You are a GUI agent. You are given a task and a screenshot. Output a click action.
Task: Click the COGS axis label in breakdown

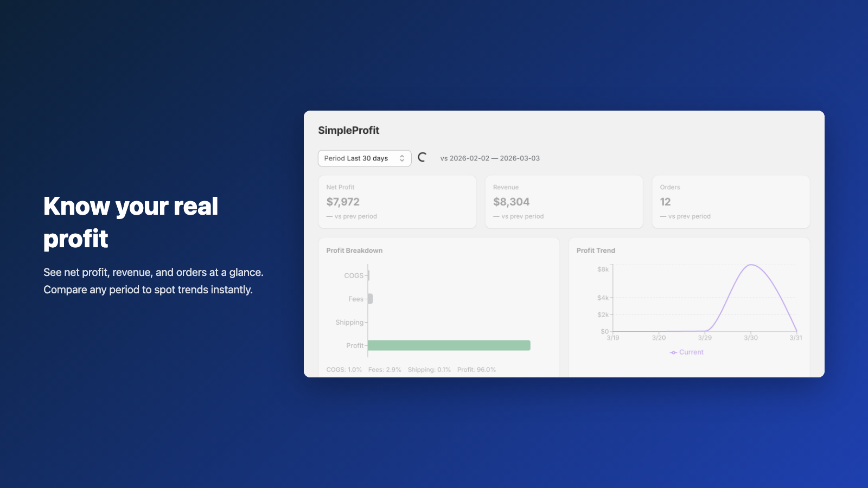tap(354, 275)
